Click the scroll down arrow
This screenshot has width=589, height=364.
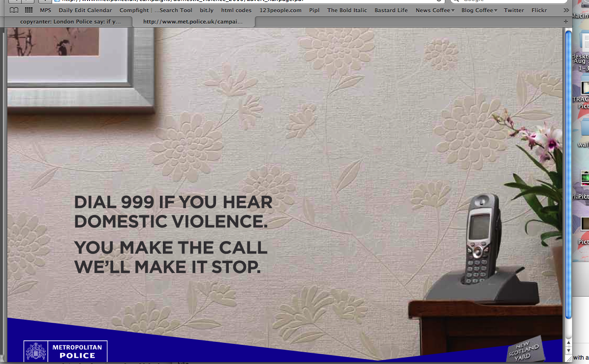(568, 351)
